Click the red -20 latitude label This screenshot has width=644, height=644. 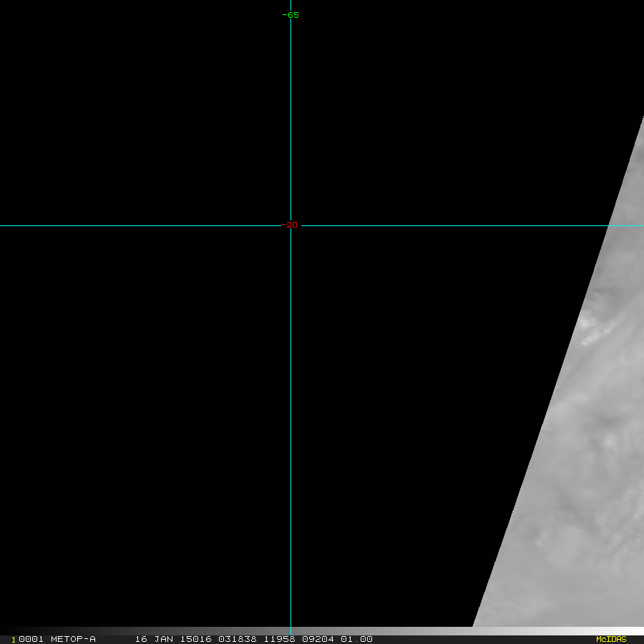(291, 225)
